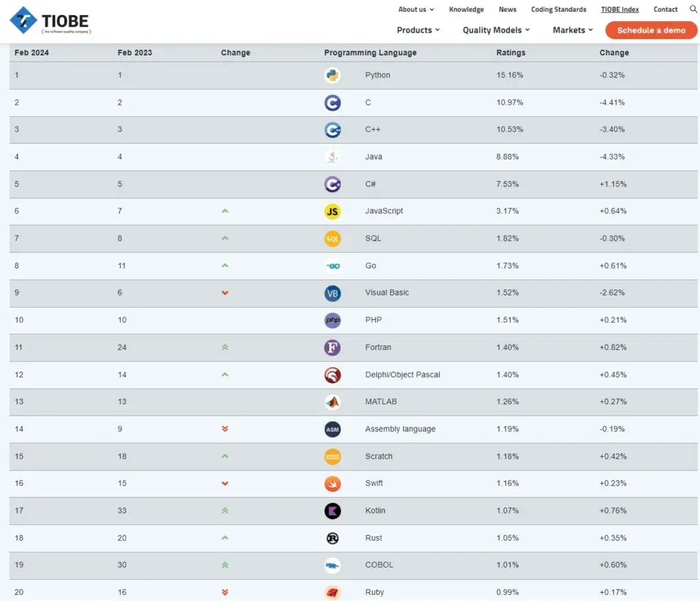This screenshot has width=700, height=601.
Task: Click the Kotlin logo icon
Action: pos(332,511)
